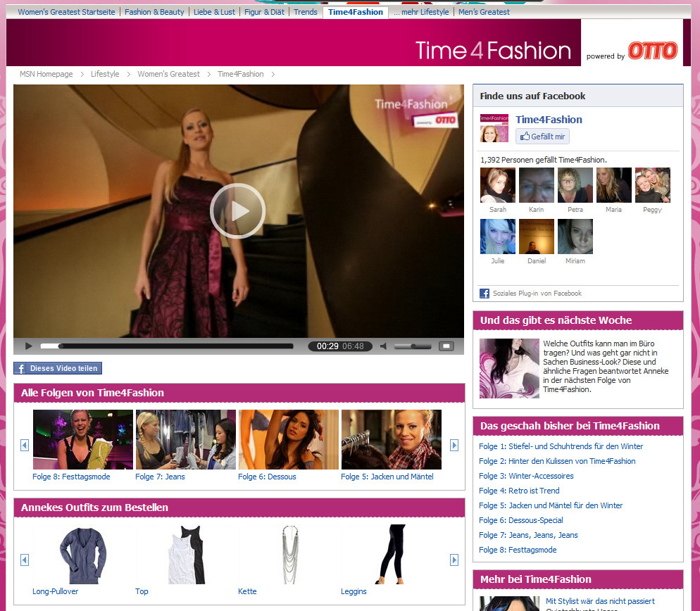Open 'Folge 5: Jacken und Mäntel für den Winter'
This screenshot has height=611, width=700.
pyautogui.click(x=551, y=505)
